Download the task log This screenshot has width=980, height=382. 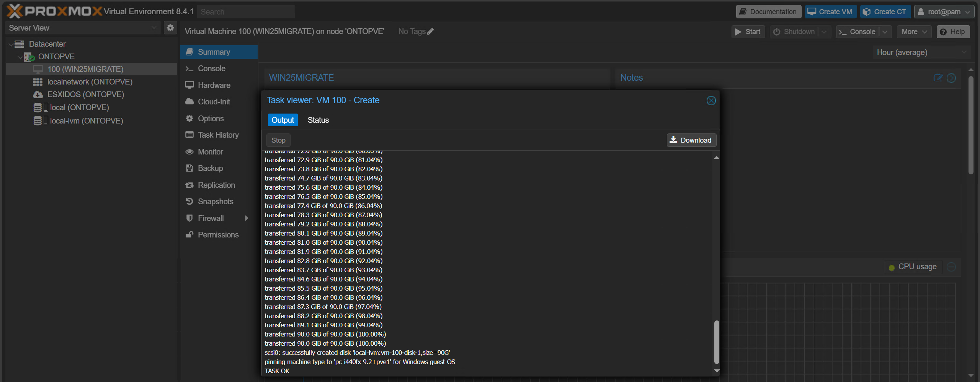(x=691, y=140)
